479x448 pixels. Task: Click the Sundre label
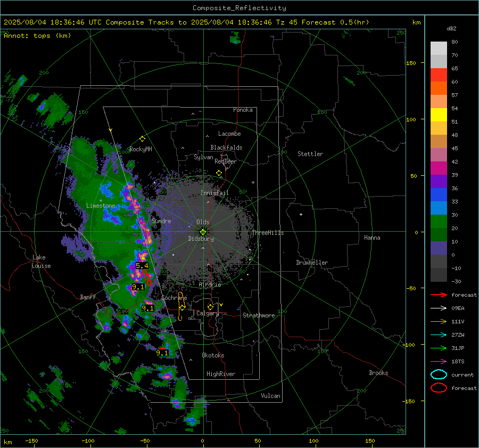(x=161, y=221)
